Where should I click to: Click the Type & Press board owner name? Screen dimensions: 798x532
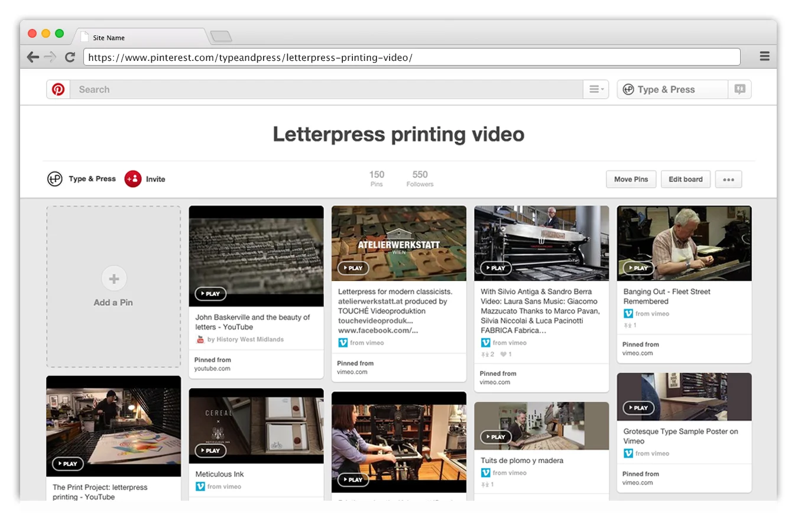(92, 179)
